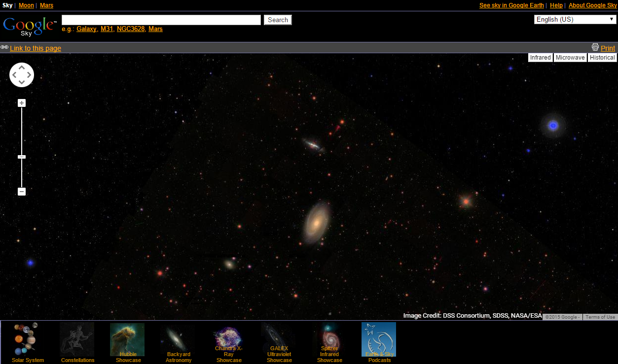
Task: Open the Hubble Showcase thumbnail
Action: [x=128, y=341]
